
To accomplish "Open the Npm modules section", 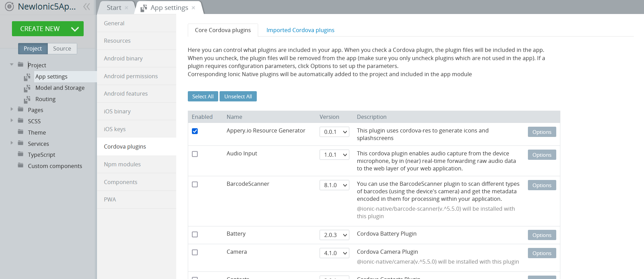I will coord(137,164).
